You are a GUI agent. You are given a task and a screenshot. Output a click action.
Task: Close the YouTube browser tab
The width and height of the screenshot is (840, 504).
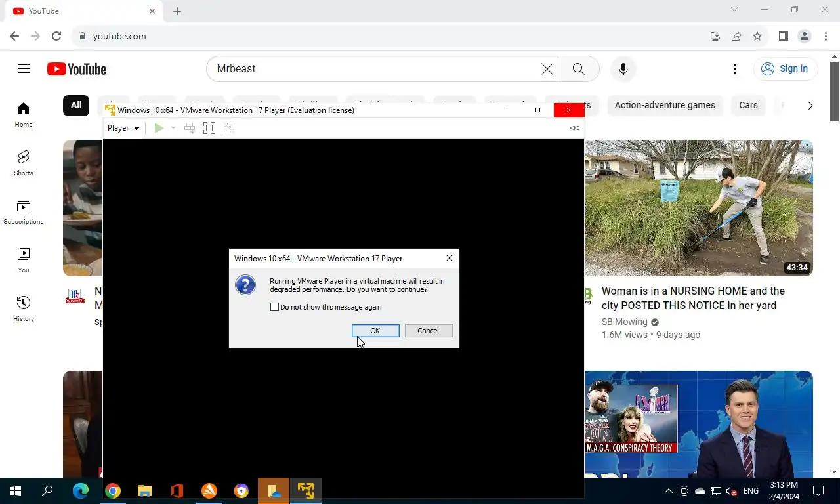pos(152,11)
